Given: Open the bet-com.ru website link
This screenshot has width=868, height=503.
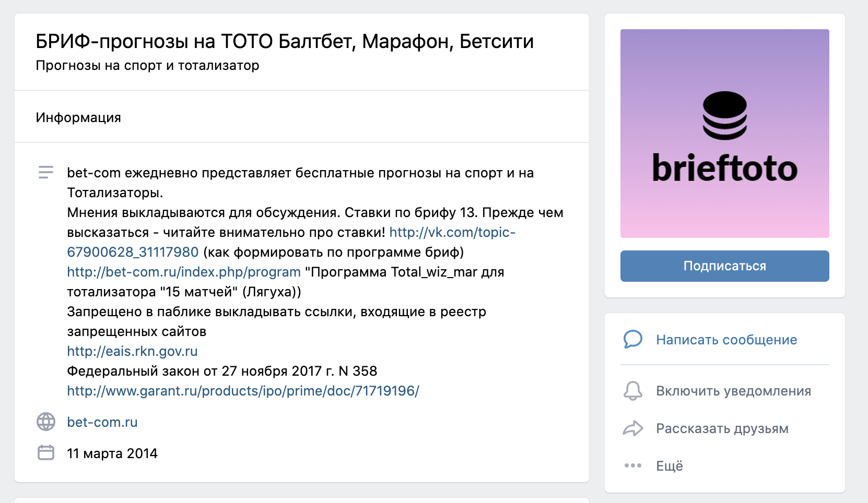Looking at the screenshot, I should click(x=102, y=422).
